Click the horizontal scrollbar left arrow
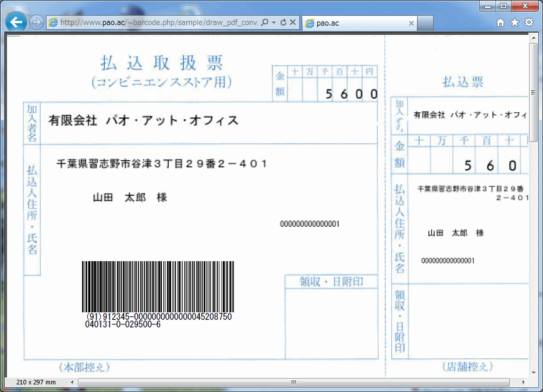 point(73,382)
